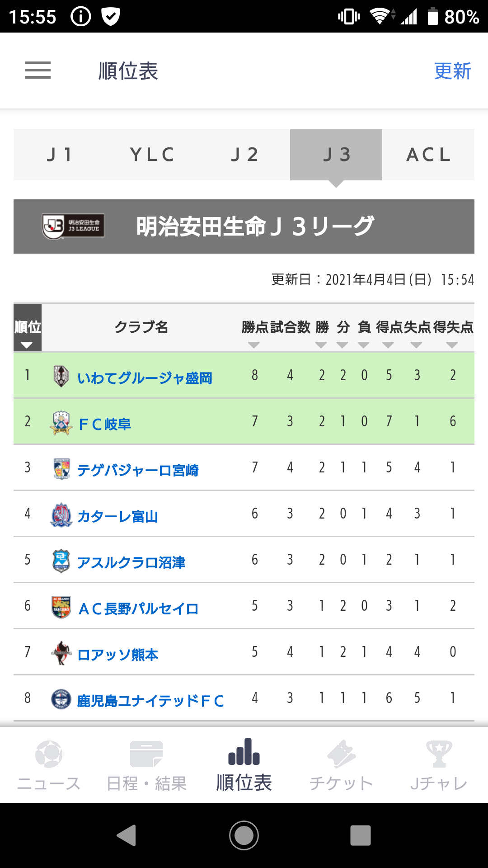488x868 pixels.
Task: Sort the table by 得点 arrow
Action: tap(388, 345)
